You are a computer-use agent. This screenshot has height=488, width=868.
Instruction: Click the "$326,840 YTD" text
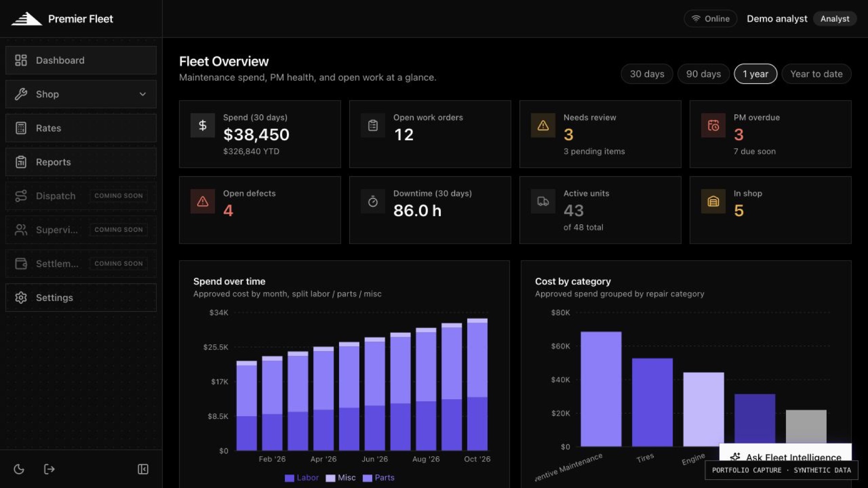[x=251, y=151]
